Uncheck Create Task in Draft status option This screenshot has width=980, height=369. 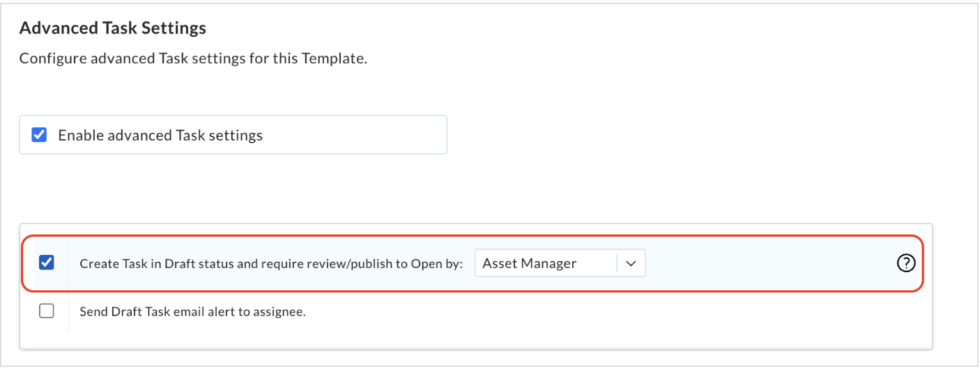47,262
